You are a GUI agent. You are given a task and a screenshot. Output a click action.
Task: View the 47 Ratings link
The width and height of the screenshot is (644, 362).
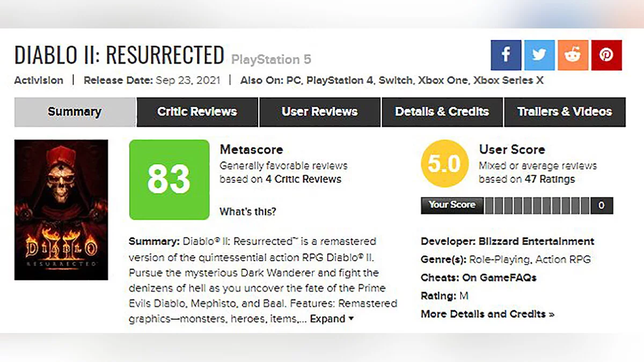[x=550, y=179]
